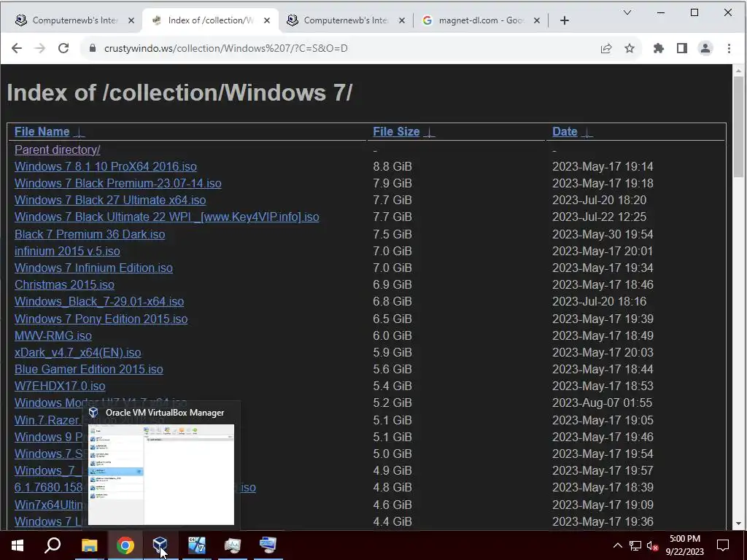Reload the current page
The height and width of the screenshot is (560, 747).
point(63,48)
